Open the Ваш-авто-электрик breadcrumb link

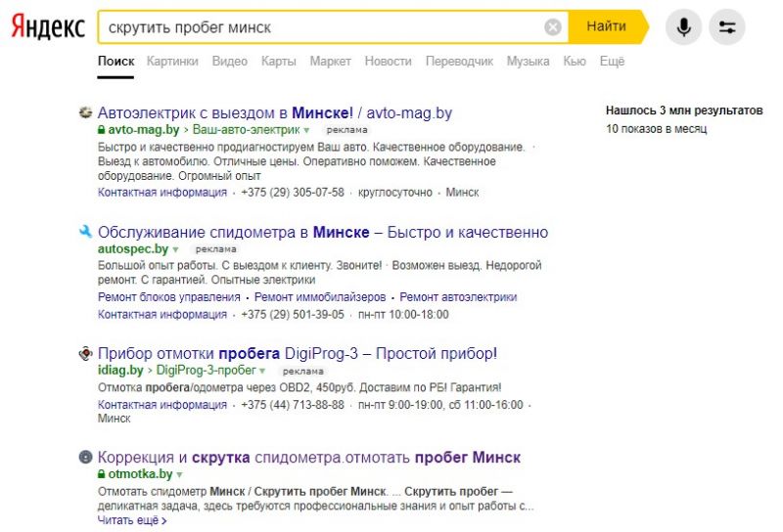[x=247, y=130]
